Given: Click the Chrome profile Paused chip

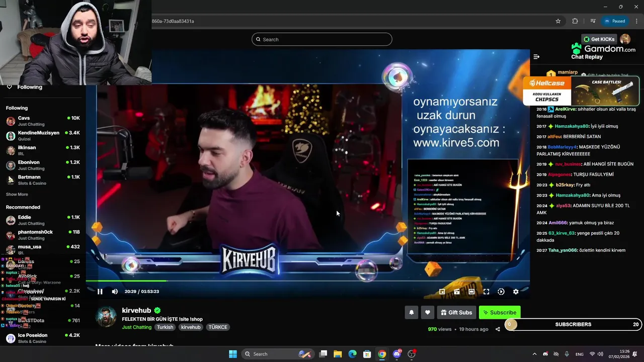Looking at the screenshot, I should click(x=615, y=21).
